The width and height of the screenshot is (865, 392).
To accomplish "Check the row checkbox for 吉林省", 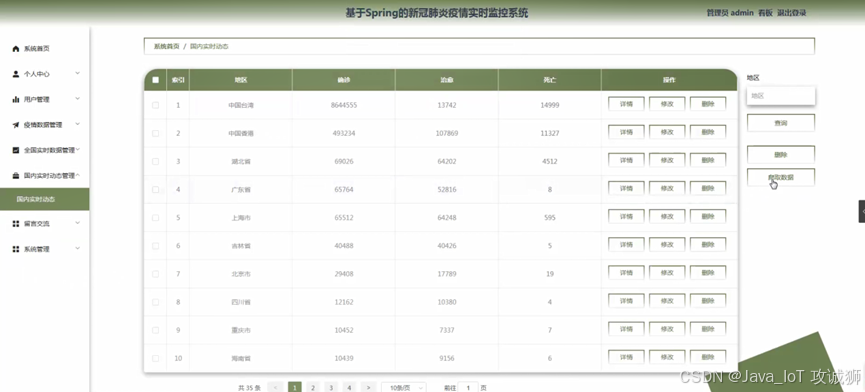I will tap(156, 246).
